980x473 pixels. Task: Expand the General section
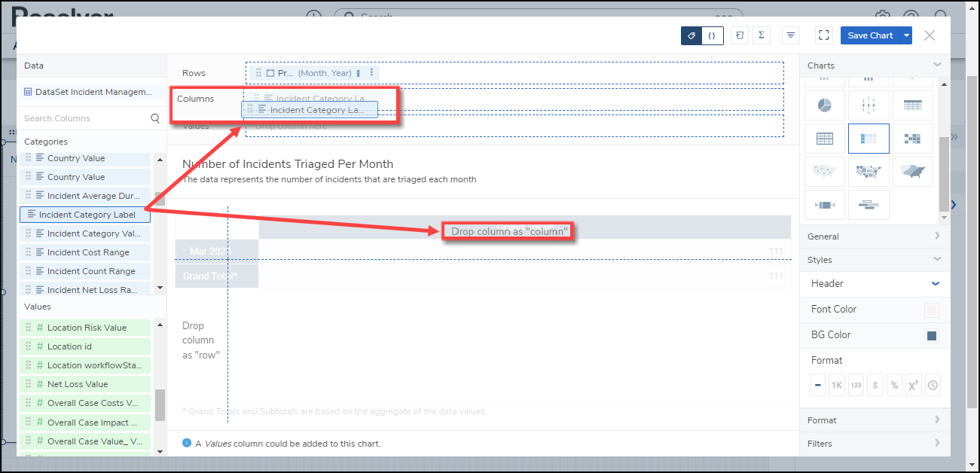click(x=937, y=236)
